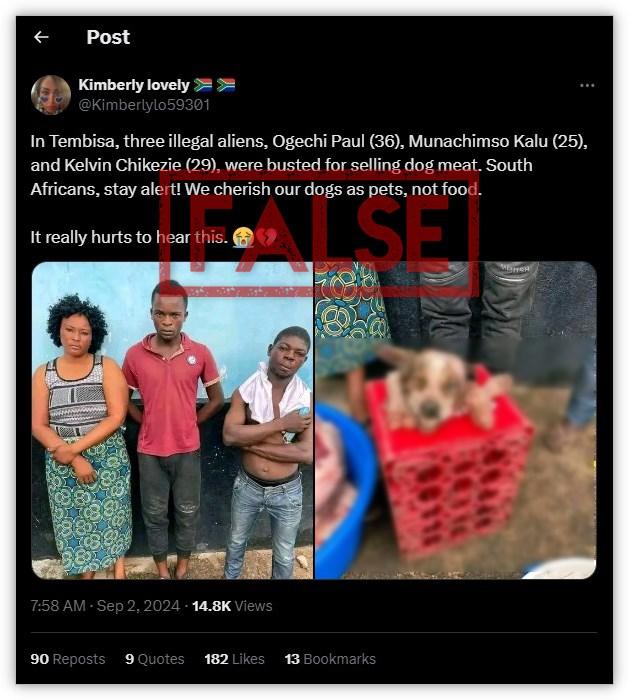Click the broken heart emoji

tap(267, 237)
